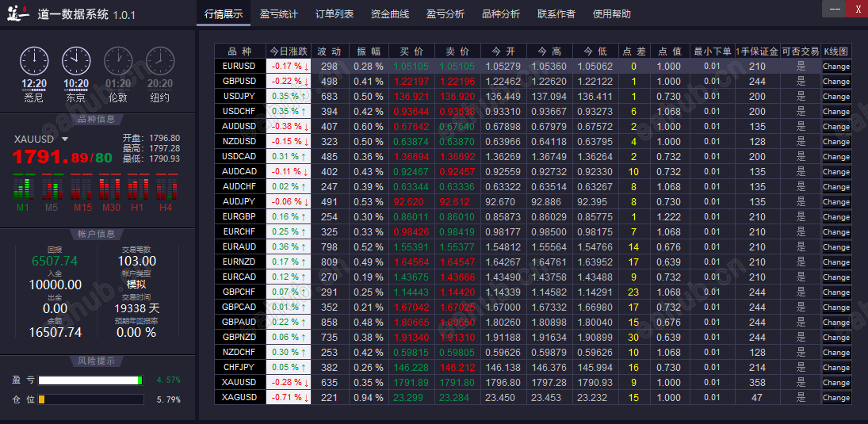Screen dimensions: 868x424
Task: Click the 振幅 column header
Action: [x=369, y=51]
